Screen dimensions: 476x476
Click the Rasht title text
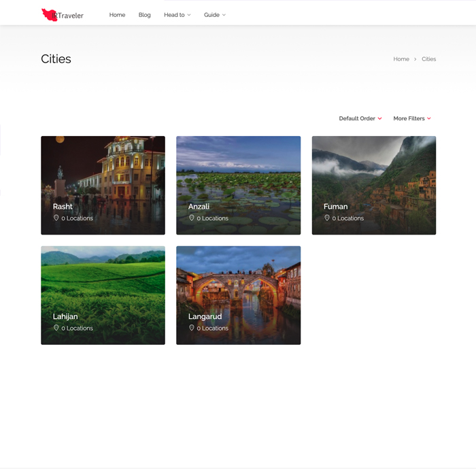[63, 207]
